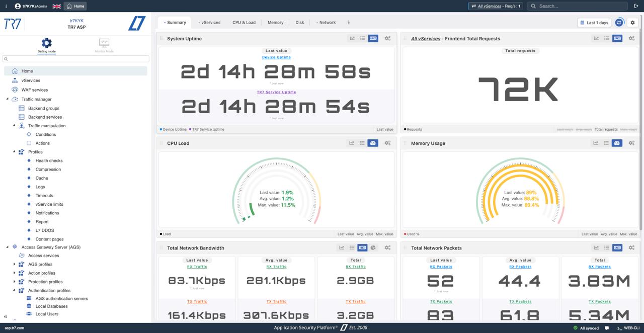The image size is (644, 333).
Task: Open the Last 1 days time range dropdown
Action: pyautogui.click(x=594, y=23)
